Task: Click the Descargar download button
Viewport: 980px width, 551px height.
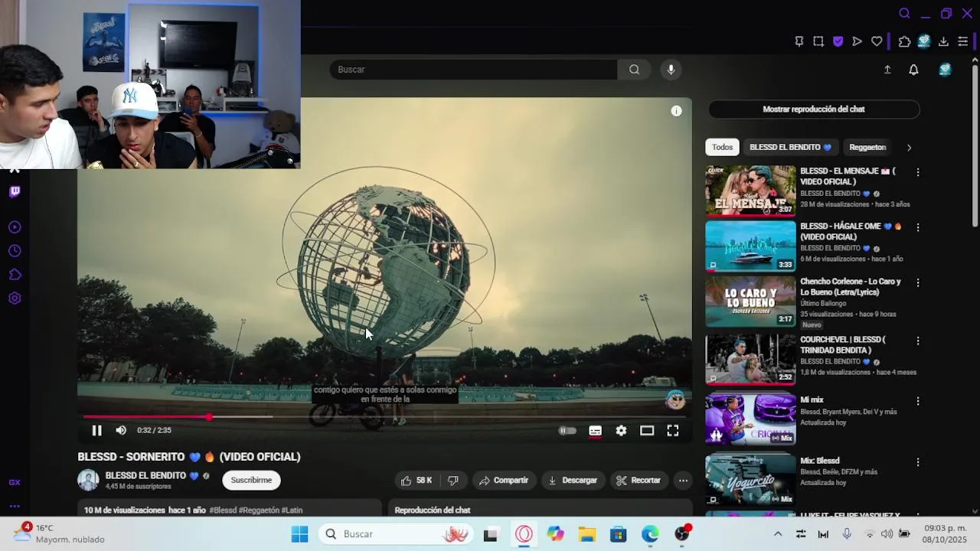Action: click(x=572, y=481)
